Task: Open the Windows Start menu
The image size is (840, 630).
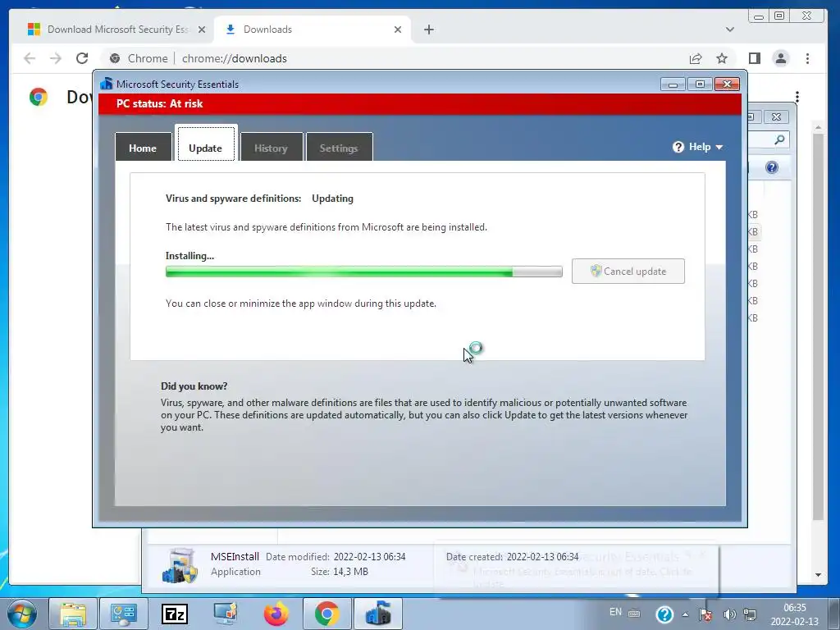Action: coord(22,614)
